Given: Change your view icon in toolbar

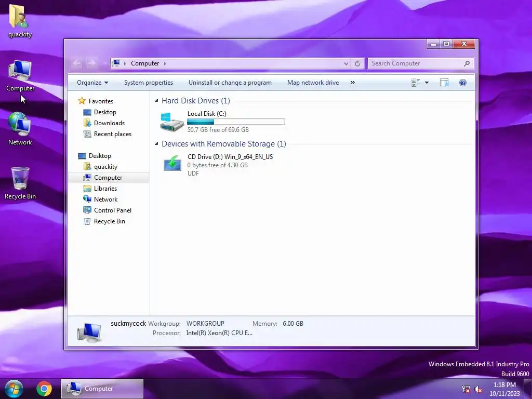Looking at the screenshot, I should click(x=416, y=83).
